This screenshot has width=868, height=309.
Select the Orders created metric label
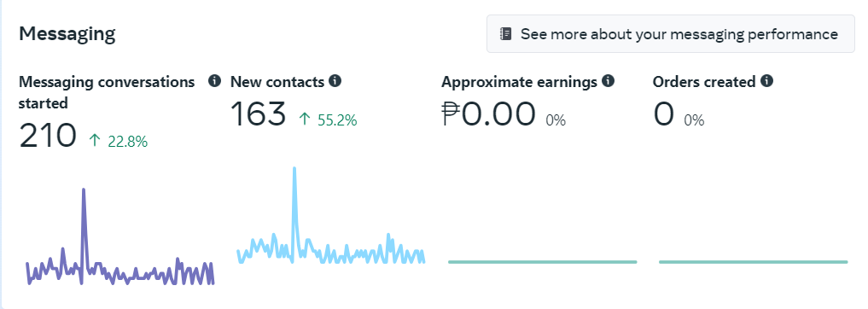tap(704, 82)
